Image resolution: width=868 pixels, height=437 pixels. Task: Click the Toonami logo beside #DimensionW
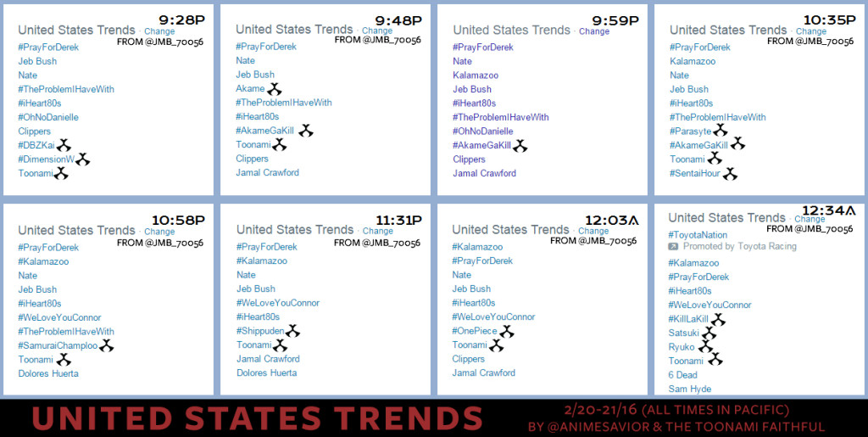point(82,159)
